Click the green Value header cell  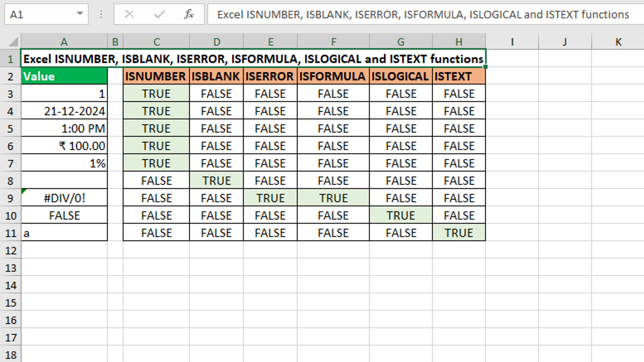coord(64,76)
